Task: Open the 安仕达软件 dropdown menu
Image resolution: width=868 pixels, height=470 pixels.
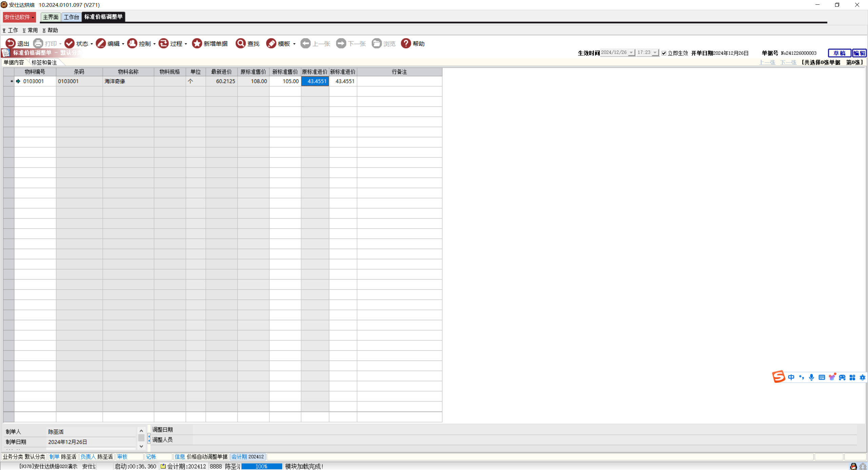Action: pyautogui.click(x=19, y=17)
